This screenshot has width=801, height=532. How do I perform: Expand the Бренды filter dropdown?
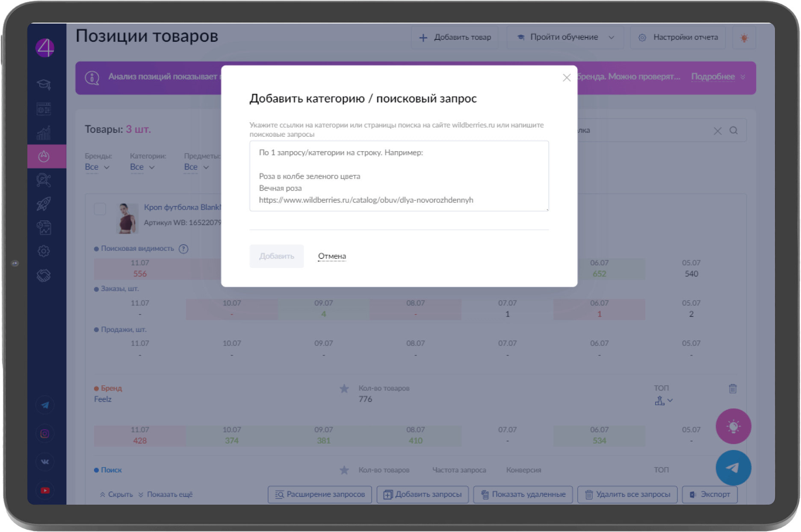(97, 167)
